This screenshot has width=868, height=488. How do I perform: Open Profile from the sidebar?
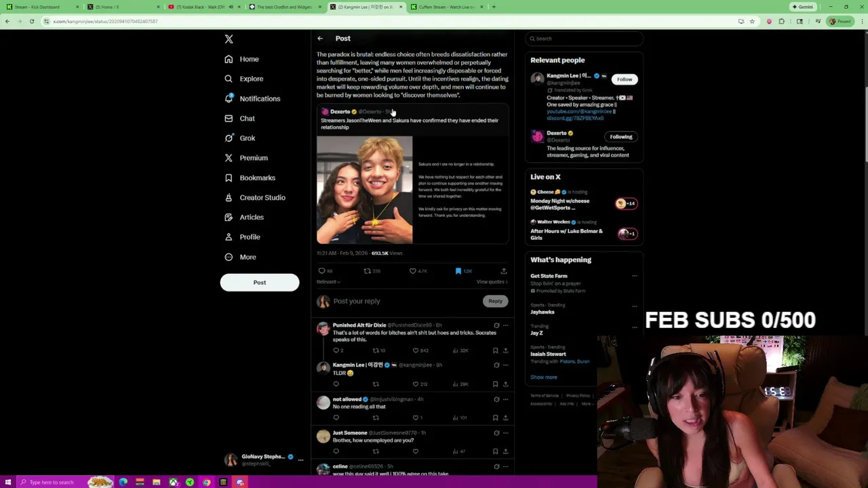243,237
